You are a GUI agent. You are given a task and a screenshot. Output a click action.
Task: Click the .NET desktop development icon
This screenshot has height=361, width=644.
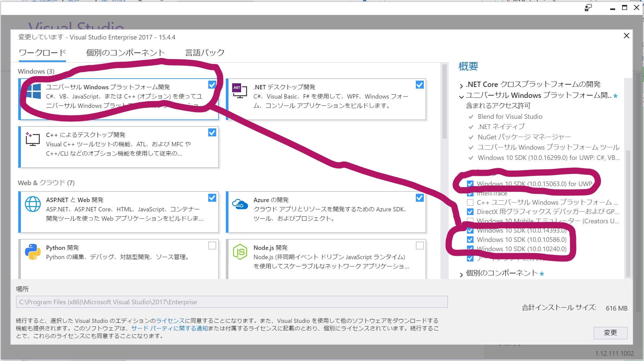pos(239,91)
